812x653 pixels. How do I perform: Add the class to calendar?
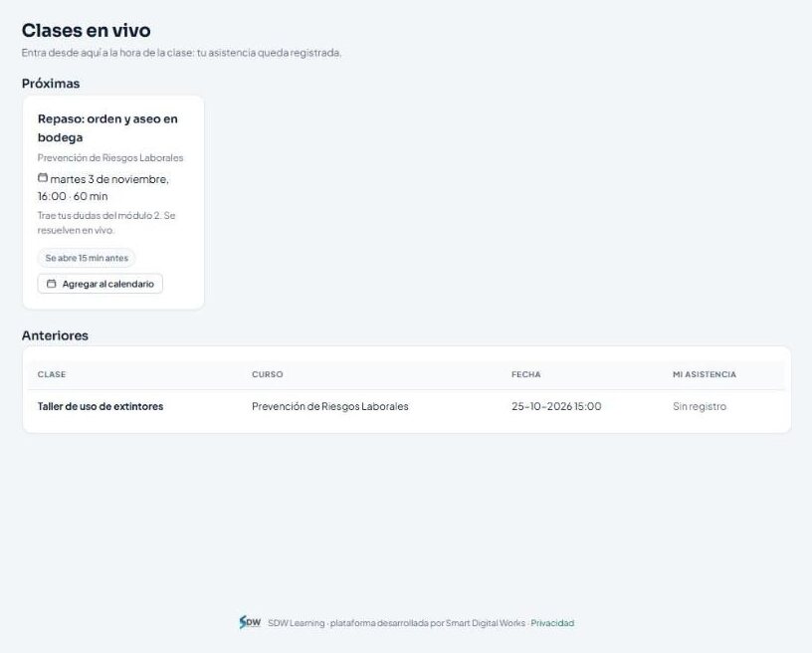(100, 284)
